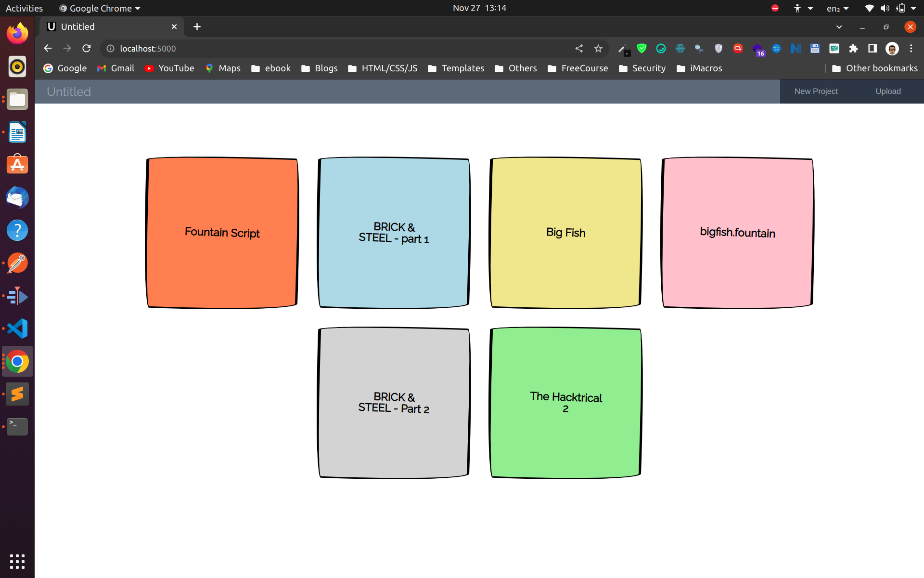
Task: Expand the tab search chevron
Action: (839, 27)
